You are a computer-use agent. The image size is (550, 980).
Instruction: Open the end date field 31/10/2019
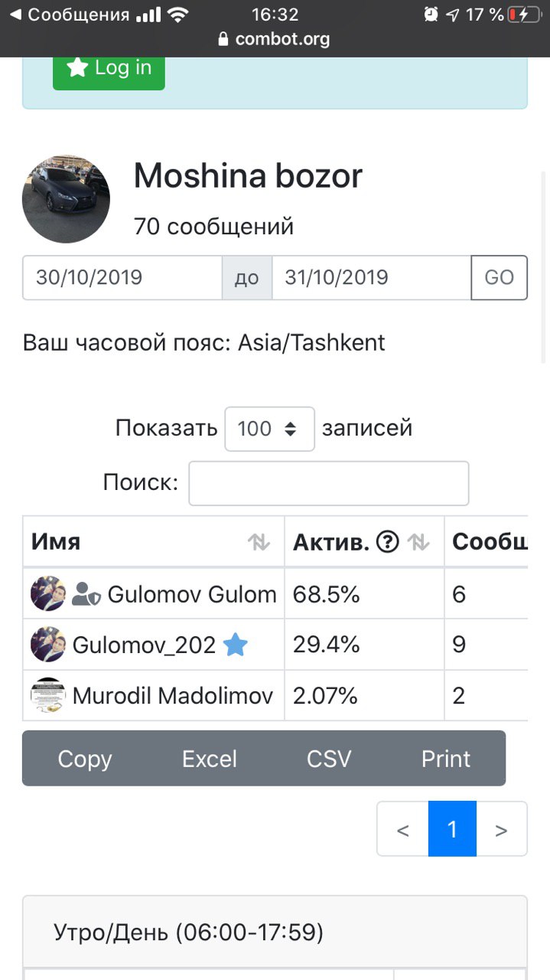tap(372, 277)
